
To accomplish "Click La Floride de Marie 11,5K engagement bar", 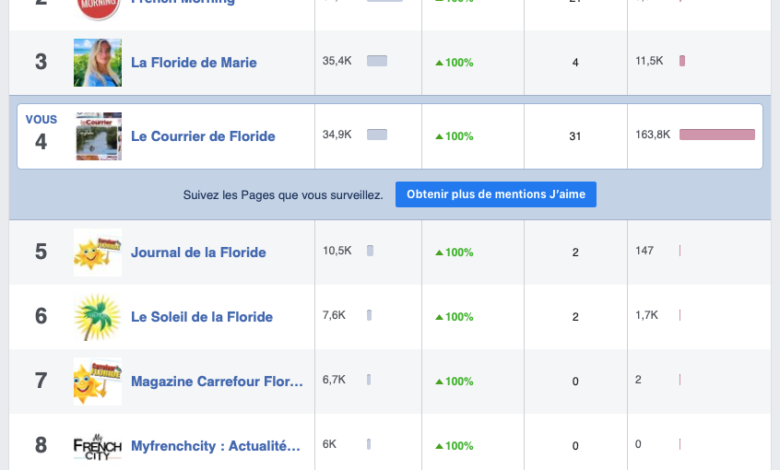I will pos(682,62).
